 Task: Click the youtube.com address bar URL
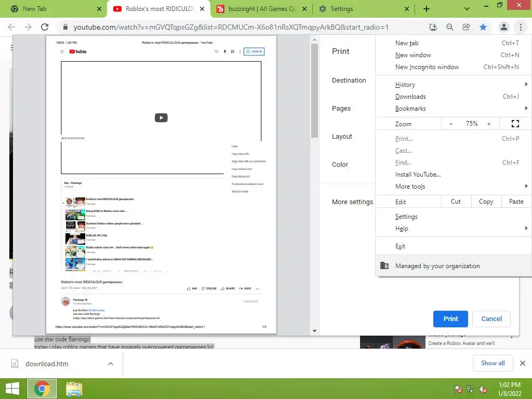pyautogui.click(x=231, y=27)
